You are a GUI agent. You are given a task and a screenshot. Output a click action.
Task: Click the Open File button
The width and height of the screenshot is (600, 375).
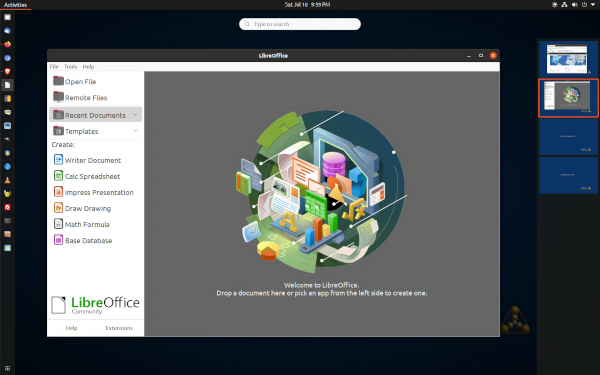click(75, 81)
